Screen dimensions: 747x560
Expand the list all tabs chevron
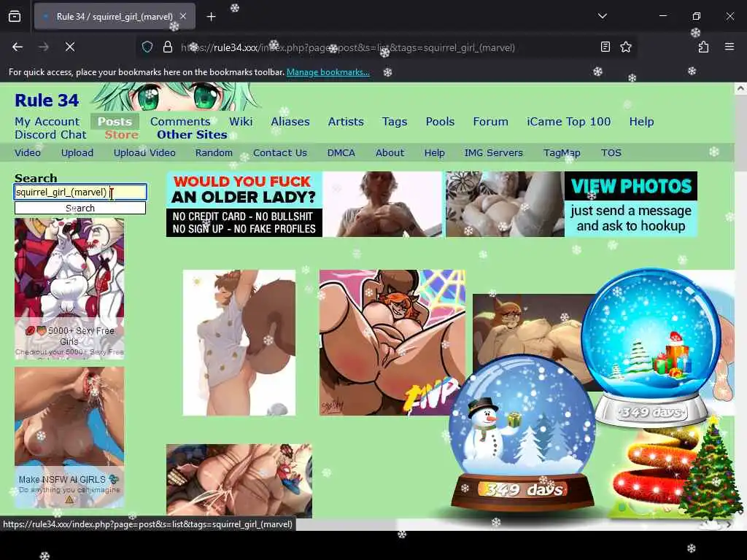pos(602,16)
